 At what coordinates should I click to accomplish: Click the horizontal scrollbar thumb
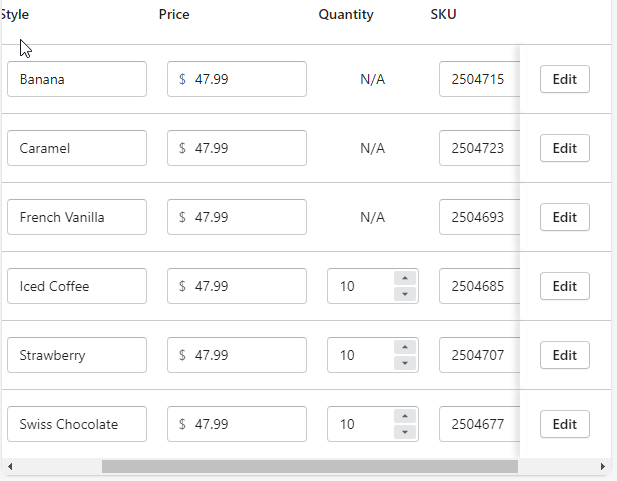(x=310, y=466)
